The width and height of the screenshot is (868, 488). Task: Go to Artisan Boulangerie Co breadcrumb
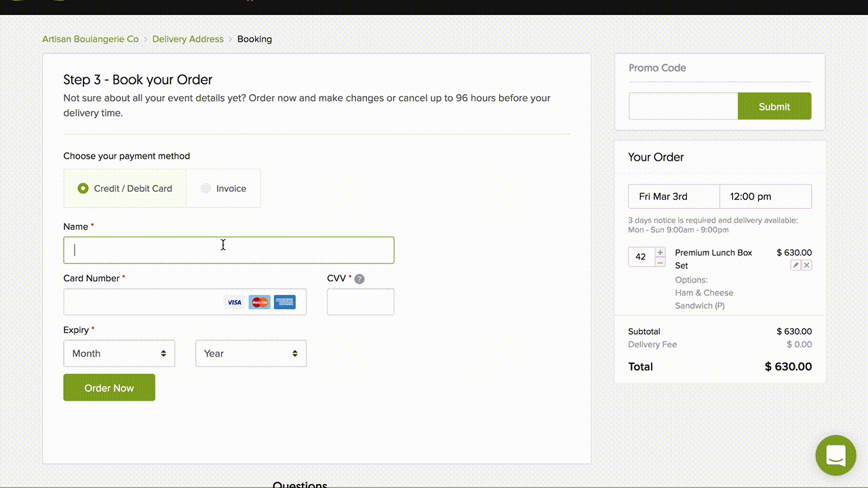pyautogui.click(x=90, y=39)
